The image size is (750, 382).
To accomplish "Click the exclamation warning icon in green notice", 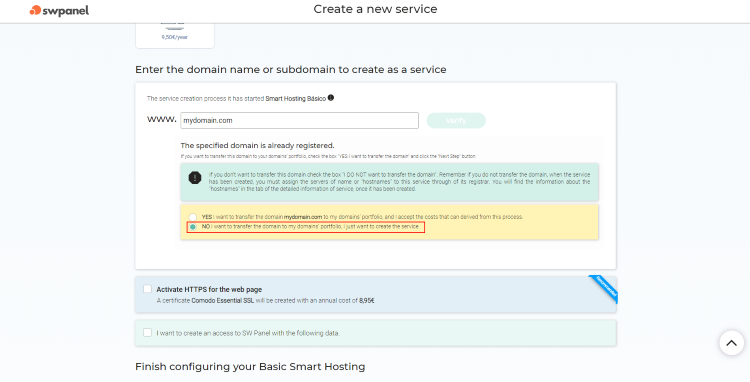I will 195,178.
